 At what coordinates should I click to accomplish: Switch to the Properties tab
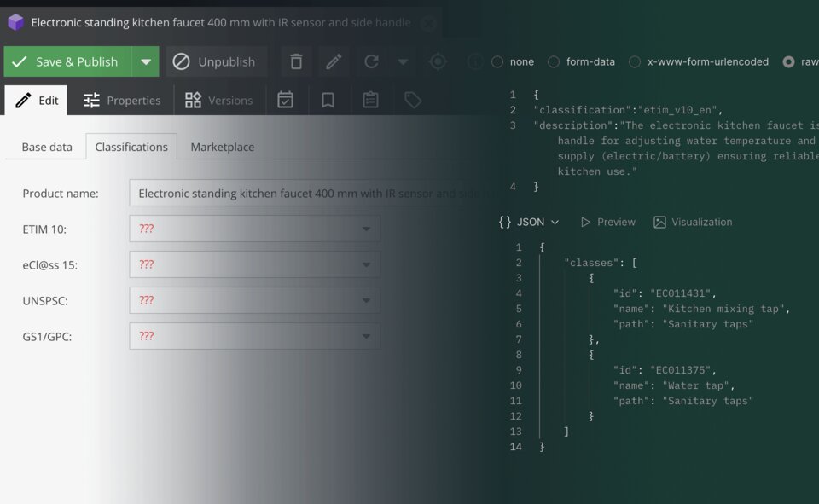click(x=122, y=101)
